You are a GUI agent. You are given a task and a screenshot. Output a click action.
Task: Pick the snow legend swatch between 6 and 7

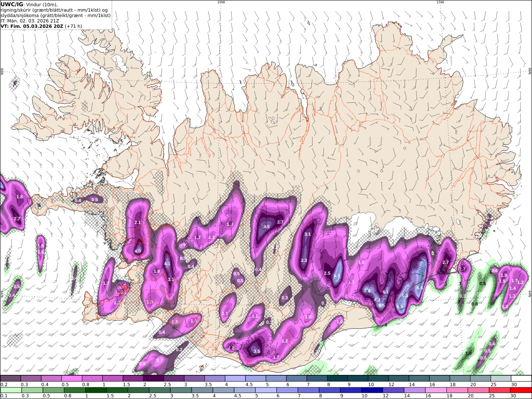point(296,378)
